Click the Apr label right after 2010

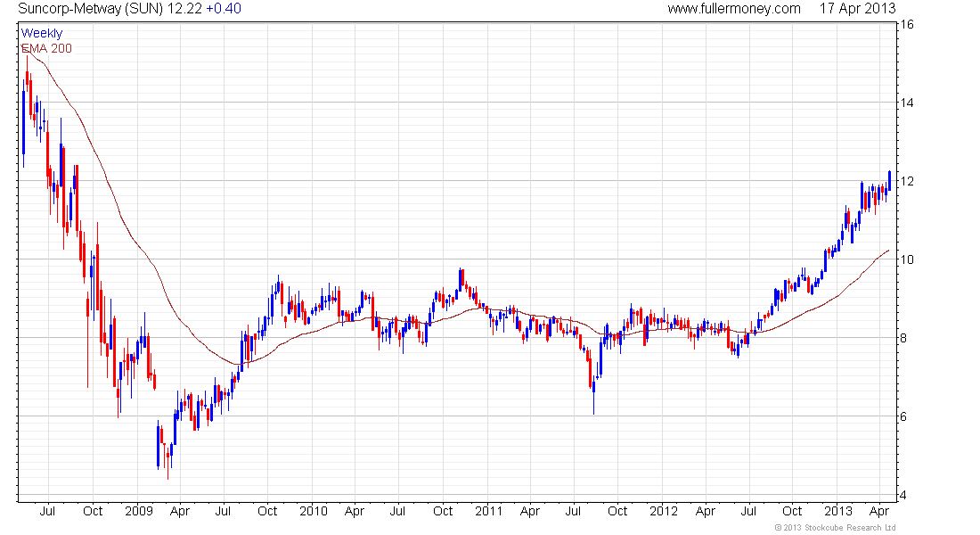(x=355, y=512)
